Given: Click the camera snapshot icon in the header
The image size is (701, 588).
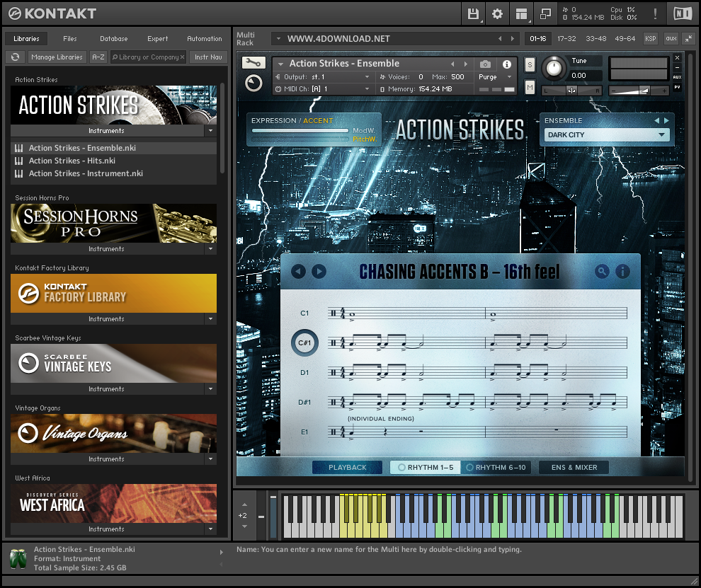Looking at the screenshot, I should (484, 63).
